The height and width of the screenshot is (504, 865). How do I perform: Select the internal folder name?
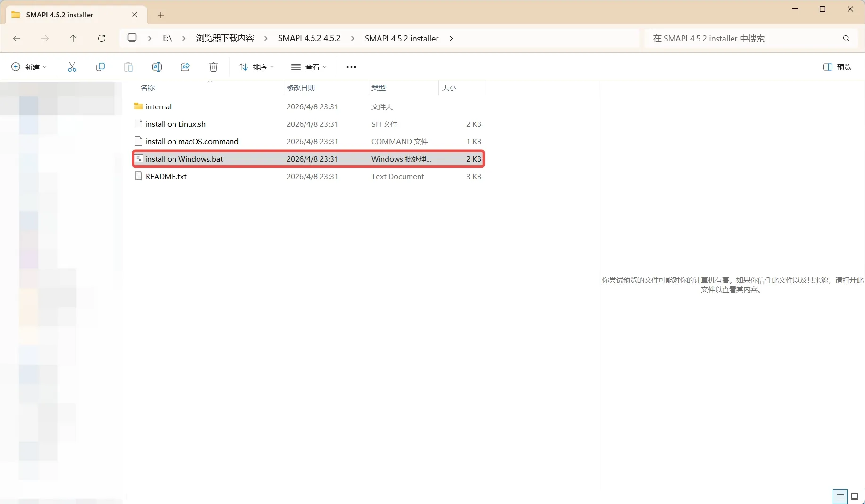(158, 106)
